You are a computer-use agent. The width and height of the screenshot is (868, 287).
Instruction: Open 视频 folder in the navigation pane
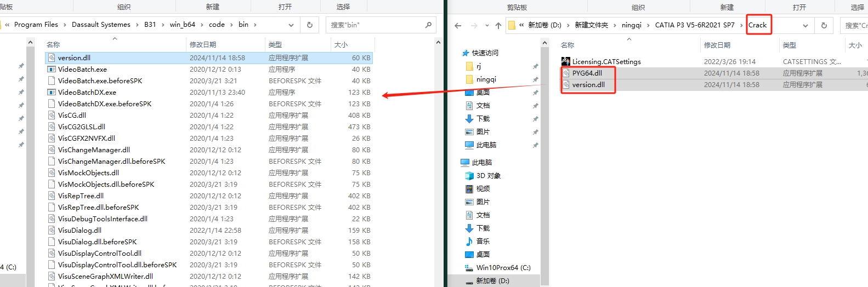point(483,189)
